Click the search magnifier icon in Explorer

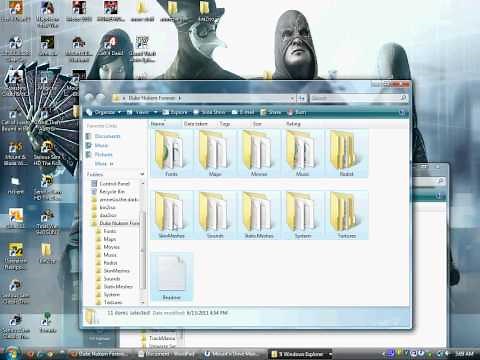point(403,98)
